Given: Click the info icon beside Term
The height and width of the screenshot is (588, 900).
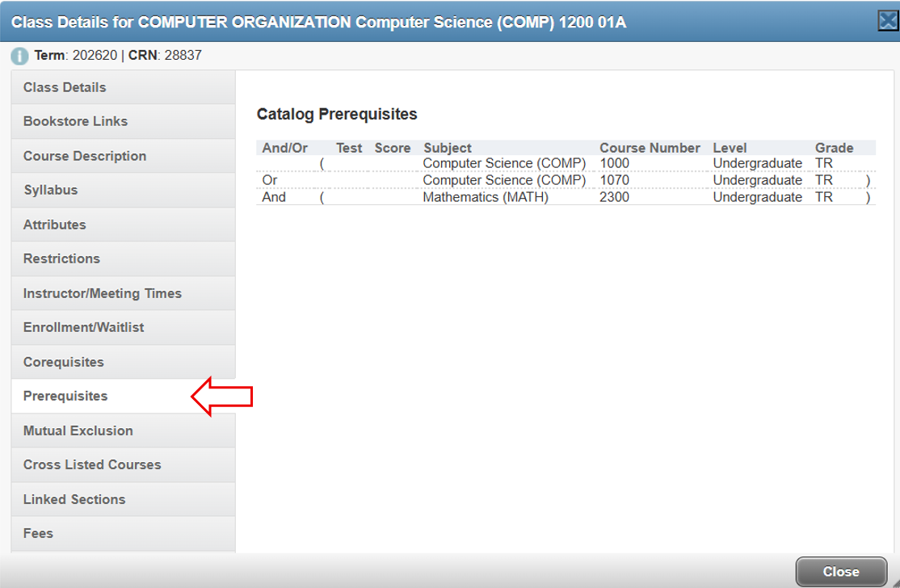Looking at the screenshot, I should point(20,57).
